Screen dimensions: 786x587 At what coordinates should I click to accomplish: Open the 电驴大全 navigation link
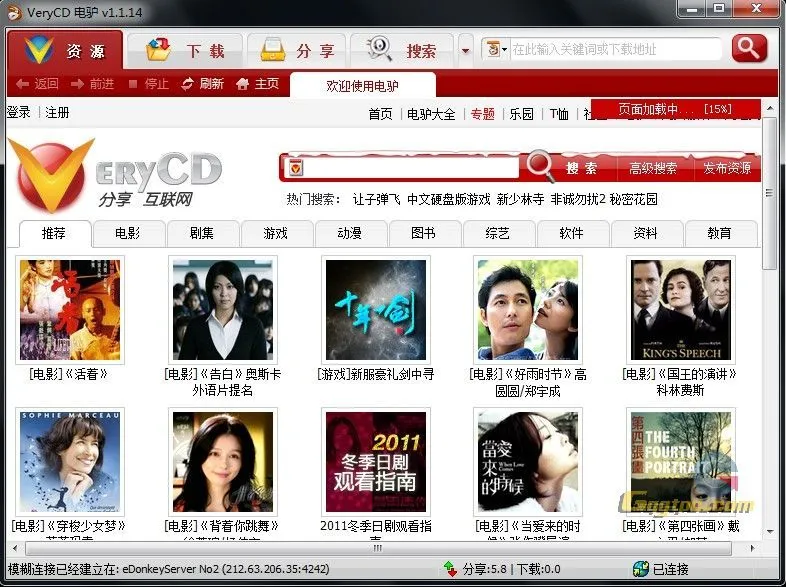pos(431,114)
